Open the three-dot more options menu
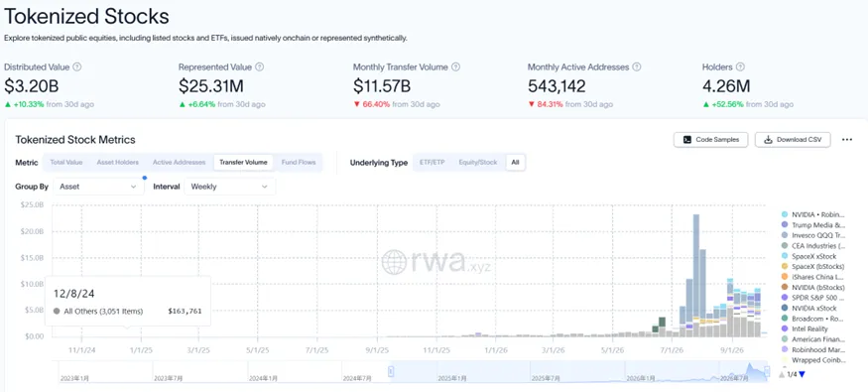This screenshot has height=392, width=868. pyautogui.click(x=847, y=140)
